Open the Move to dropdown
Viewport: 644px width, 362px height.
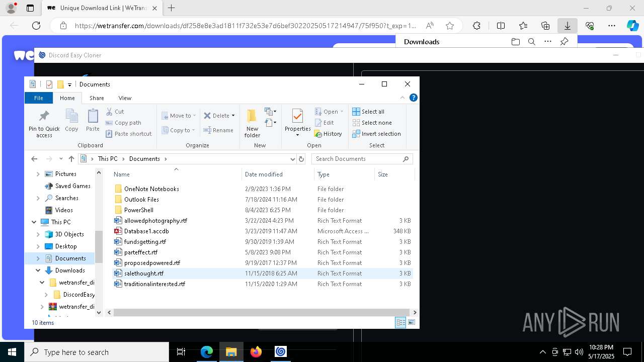pyautogui.click(x=178, y=116)
